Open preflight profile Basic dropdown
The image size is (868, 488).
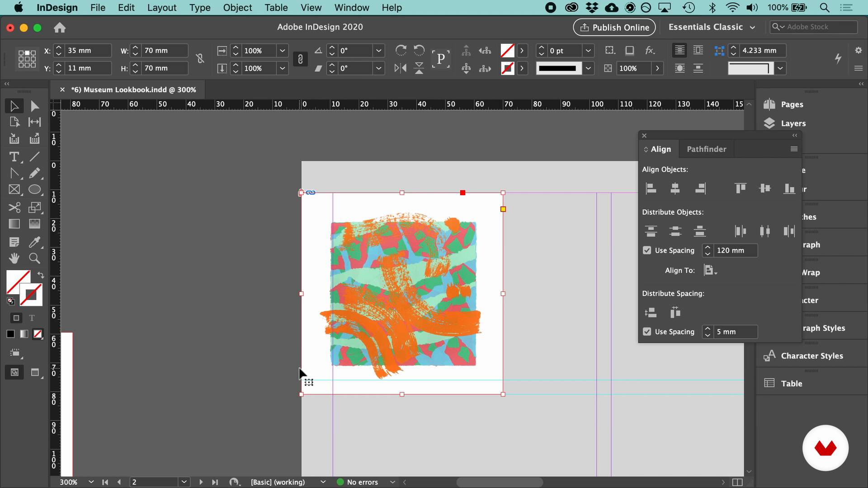[323, 482]
